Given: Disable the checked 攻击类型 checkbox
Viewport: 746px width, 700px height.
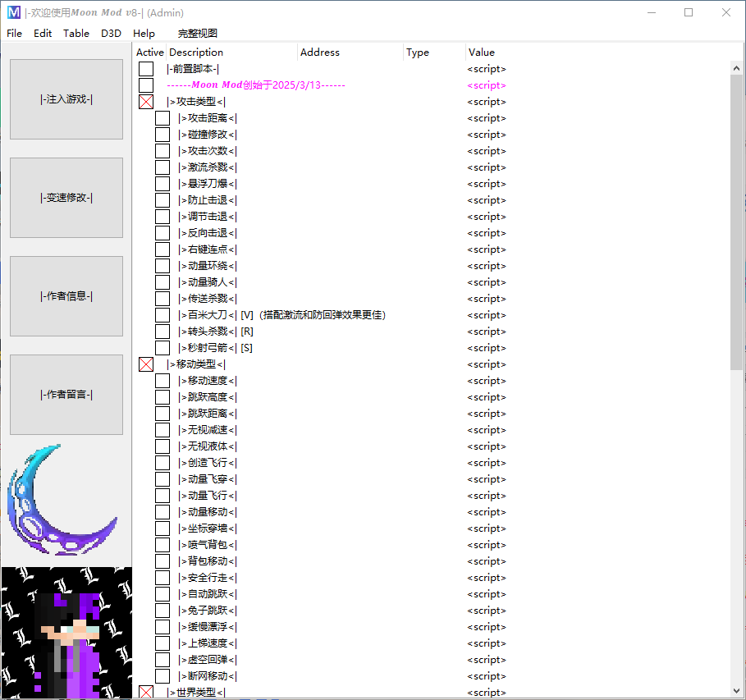Looking at the screenshot, I should point(146,101).
